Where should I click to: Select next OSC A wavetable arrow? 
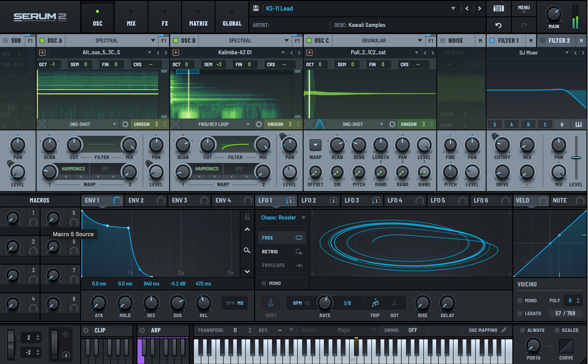[x=166, y=53]
